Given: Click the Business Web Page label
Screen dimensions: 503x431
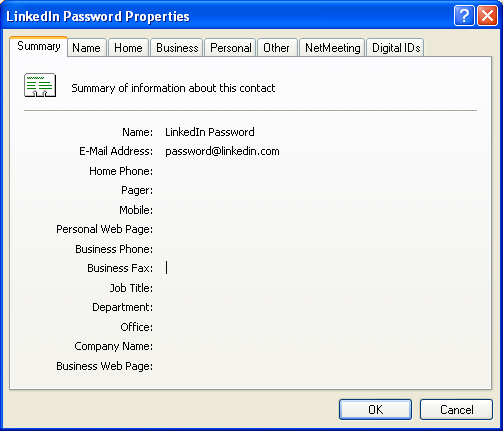Looking at the screenshot, I should point(104,366).
